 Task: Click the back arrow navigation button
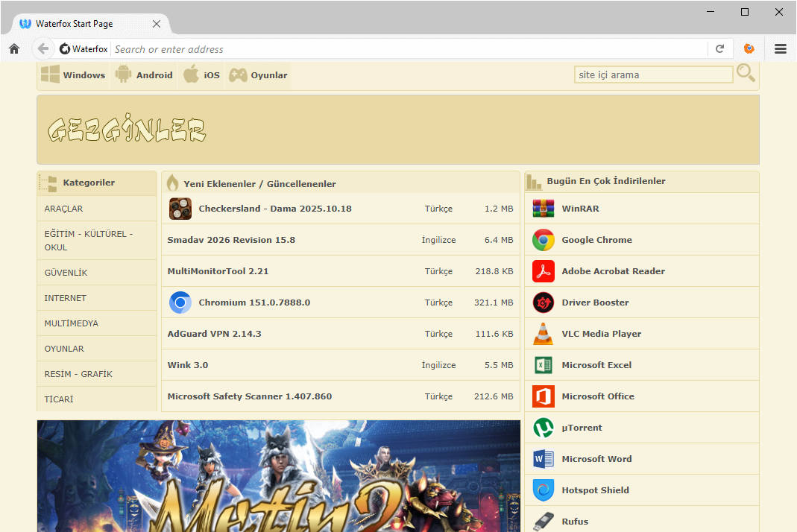click(x=43, y=48)
